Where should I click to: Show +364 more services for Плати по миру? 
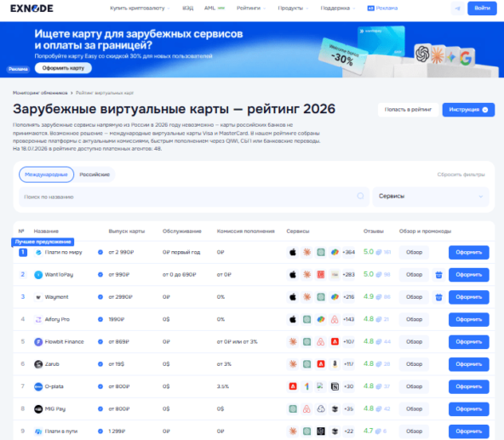[349, 252]
